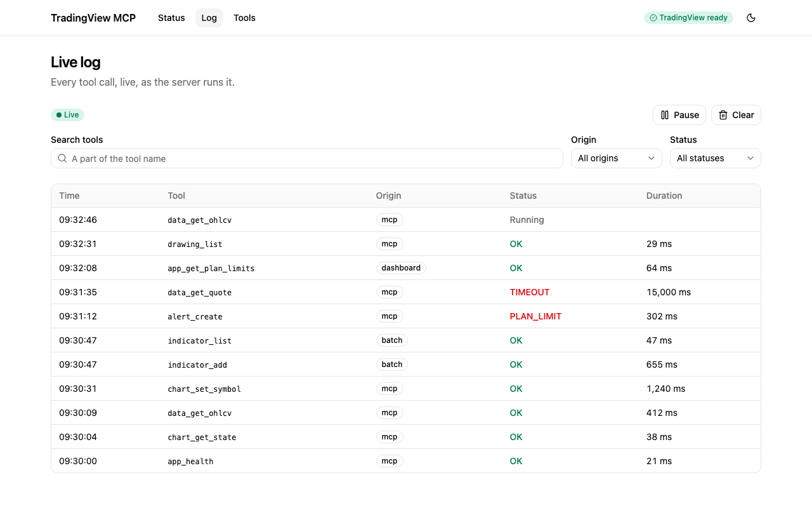Select the drawing_list tool name

[x=195, y=244]
